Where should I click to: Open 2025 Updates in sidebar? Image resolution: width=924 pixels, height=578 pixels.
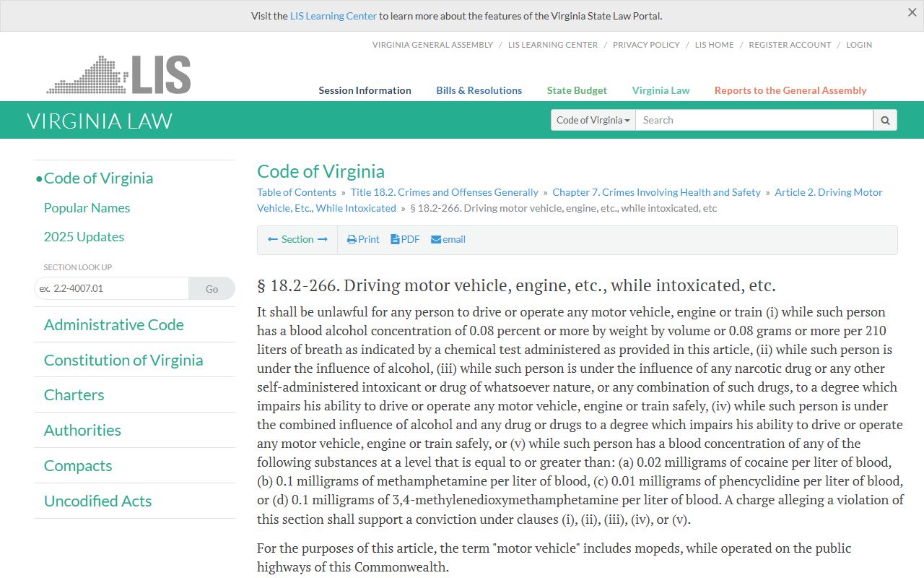point(84,237)
